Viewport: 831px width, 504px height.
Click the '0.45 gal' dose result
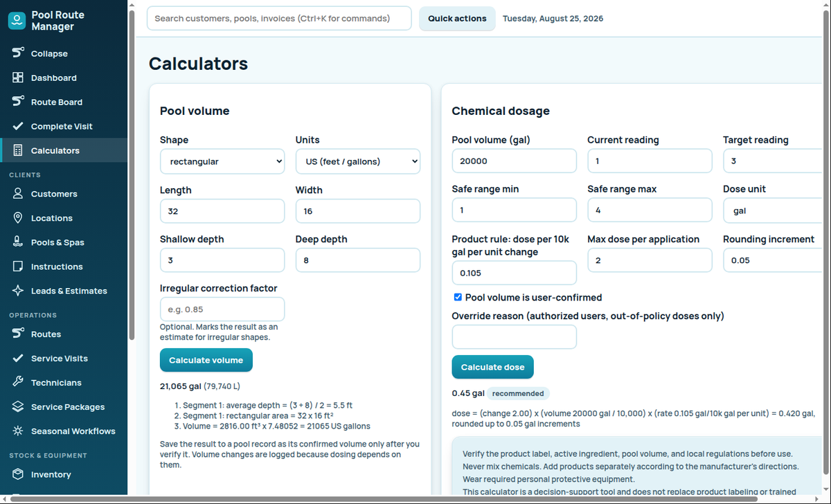(x=468, y=393)
